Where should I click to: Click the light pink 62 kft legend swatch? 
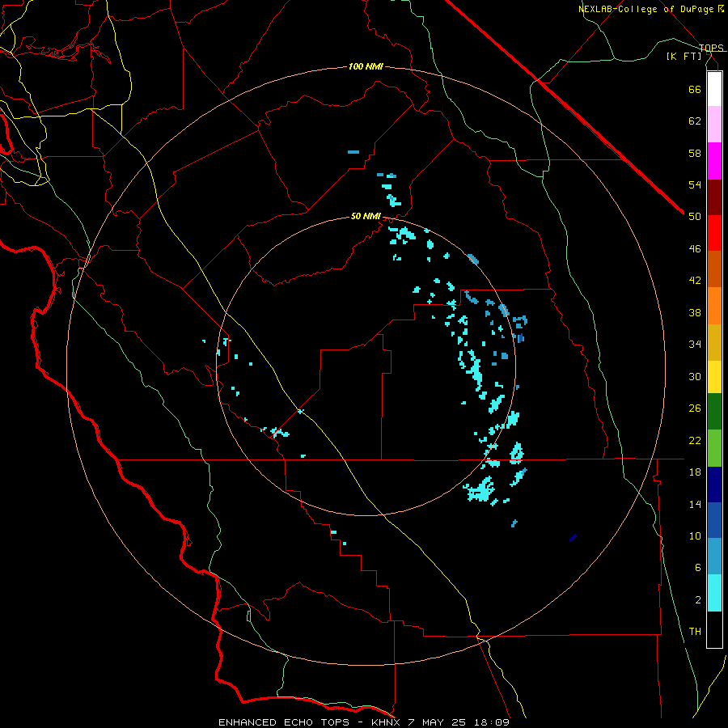point(714,124)
